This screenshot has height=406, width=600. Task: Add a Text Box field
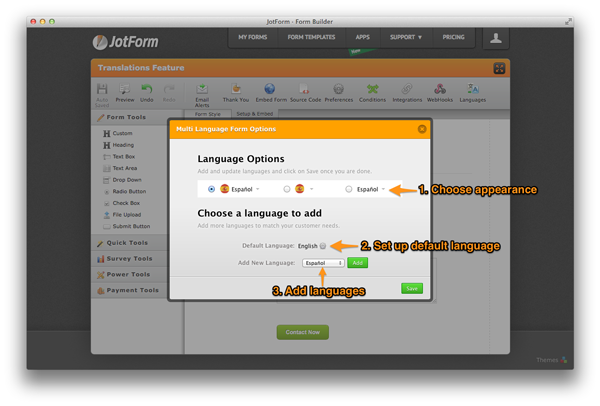click(119, 157)
